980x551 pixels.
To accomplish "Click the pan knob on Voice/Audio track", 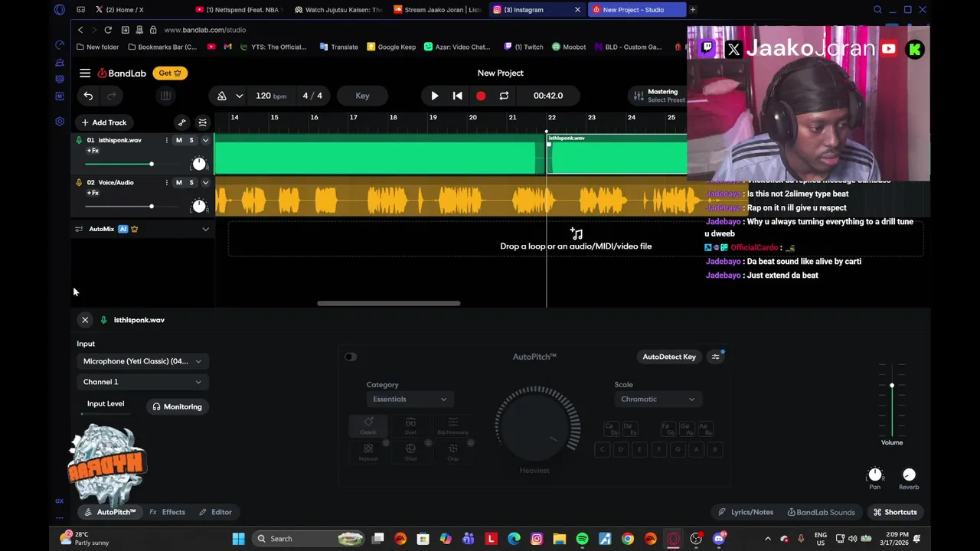I will (x=199, y=206).
